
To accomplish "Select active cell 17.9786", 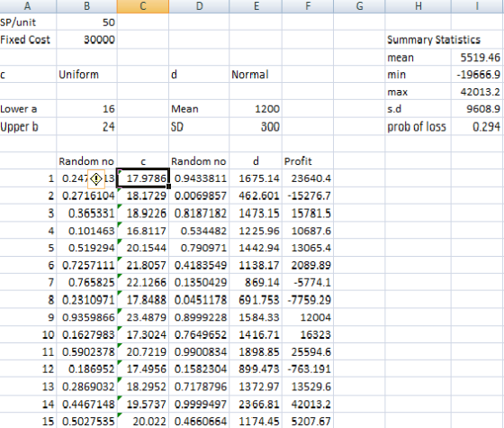I will pos(143,178).
